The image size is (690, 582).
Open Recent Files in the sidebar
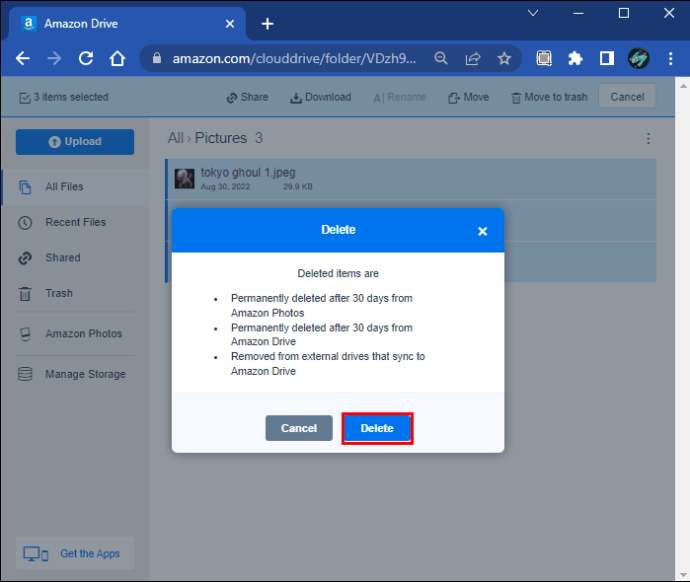pos(75,222)
